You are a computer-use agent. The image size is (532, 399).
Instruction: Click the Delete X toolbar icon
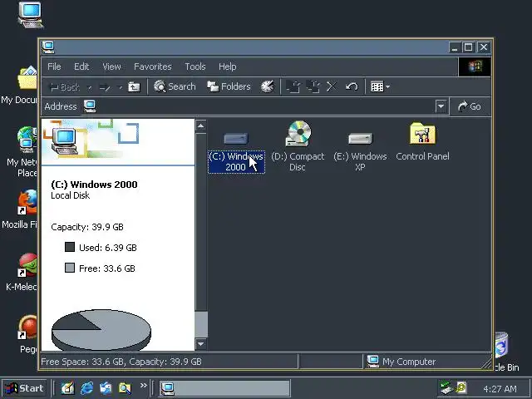click(332, 86)
